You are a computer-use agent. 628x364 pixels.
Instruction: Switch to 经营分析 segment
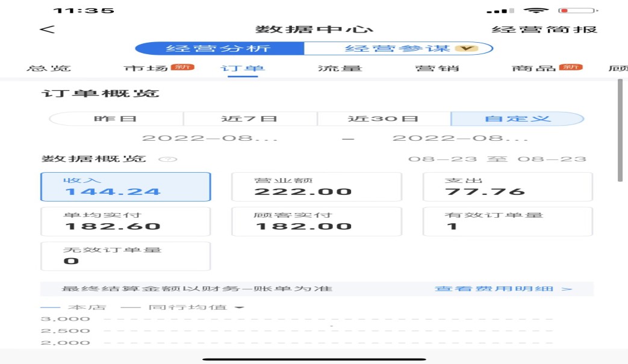[219, 49]
